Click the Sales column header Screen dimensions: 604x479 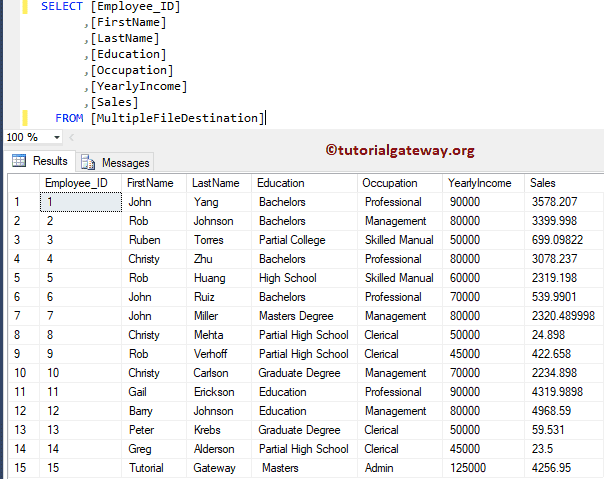[x=543, y=183]
